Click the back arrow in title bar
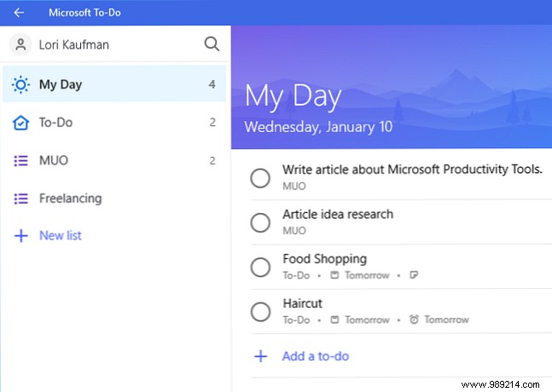552x392 pixels. coord(19,13)
